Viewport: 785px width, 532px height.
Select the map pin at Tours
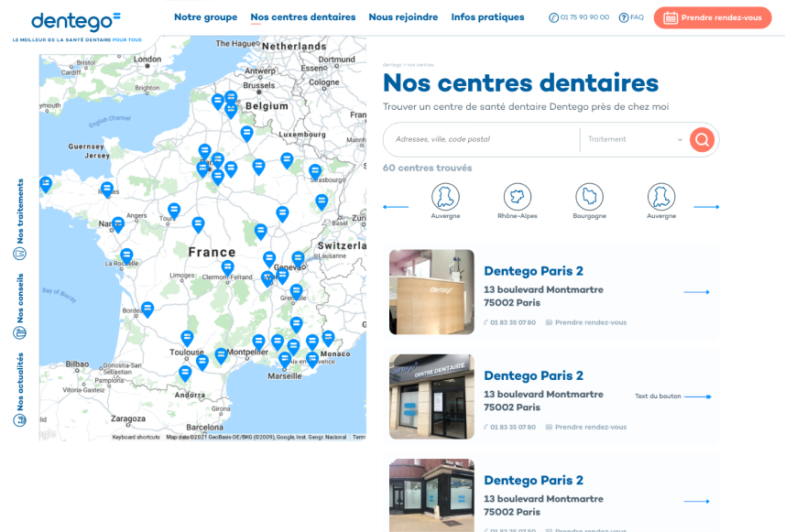coord(174,211)
